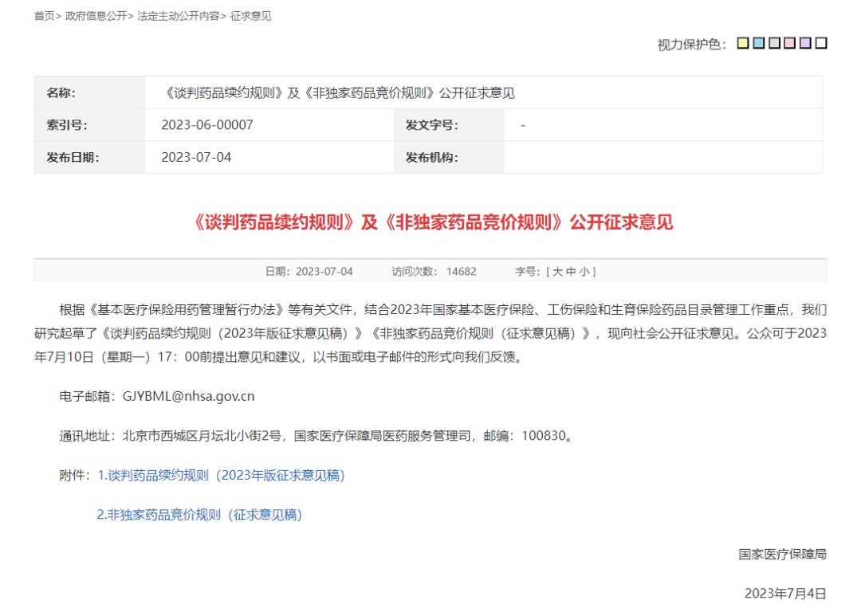Select the gray eye-protection color swatch

click(x=774, y=44)
